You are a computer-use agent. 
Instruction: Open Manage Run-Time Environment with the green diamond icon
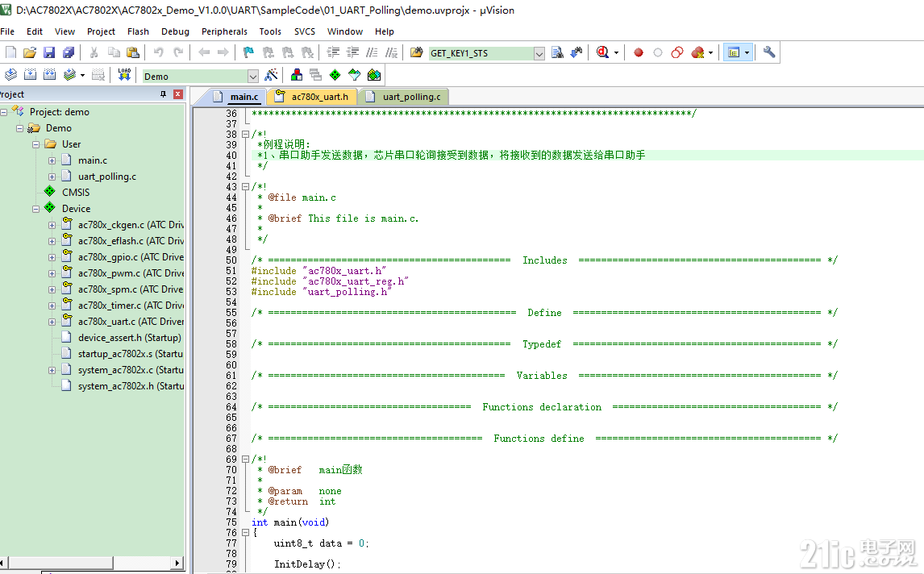click(x=335, y=75)
